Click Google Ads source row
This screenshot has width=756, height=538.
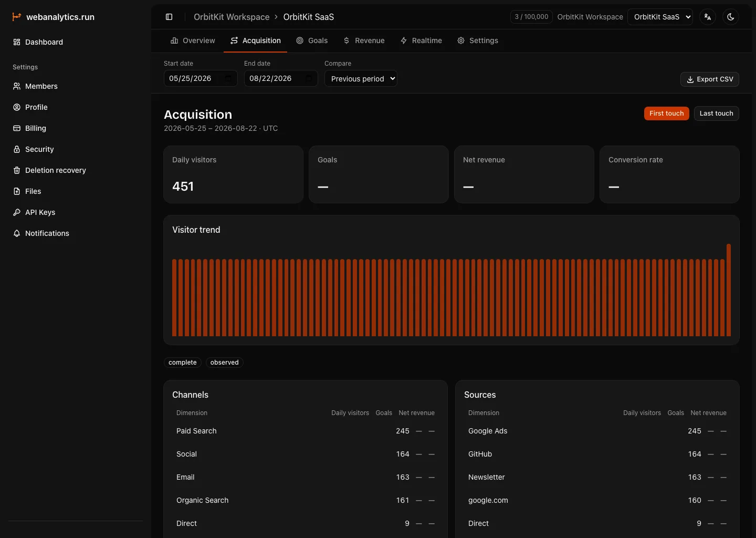pos(597,431)
